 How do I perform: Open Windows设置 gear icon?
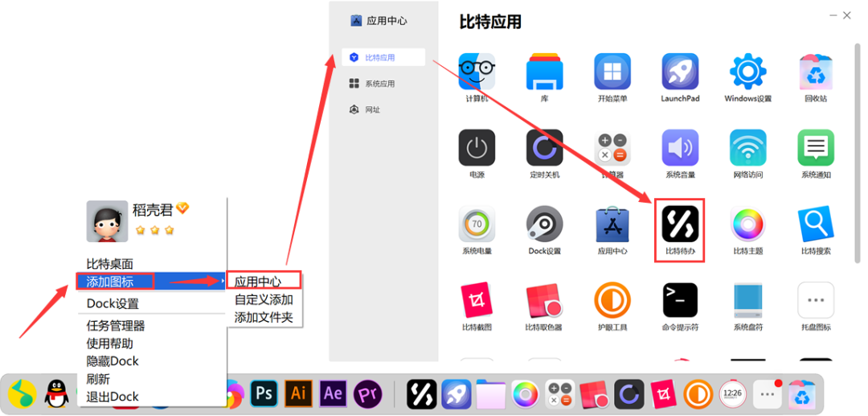pyautogui.click(x=748, y=72)
